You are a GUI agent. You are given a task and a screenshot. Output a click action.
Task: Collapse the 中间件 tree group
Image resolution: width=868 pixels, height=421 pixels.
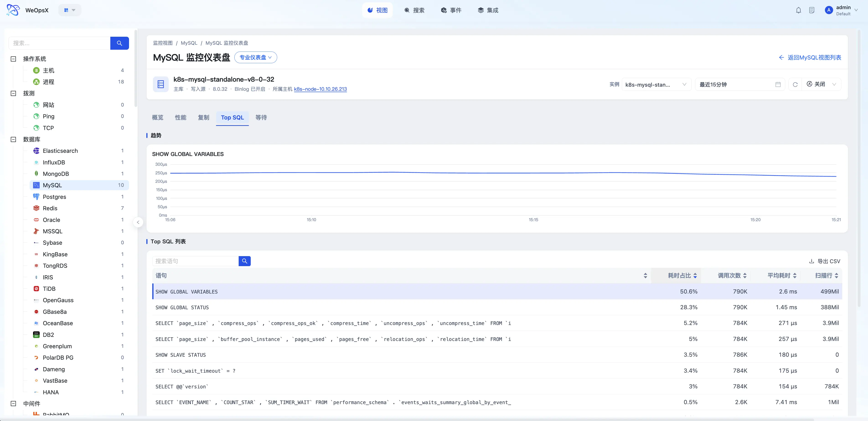13,403
